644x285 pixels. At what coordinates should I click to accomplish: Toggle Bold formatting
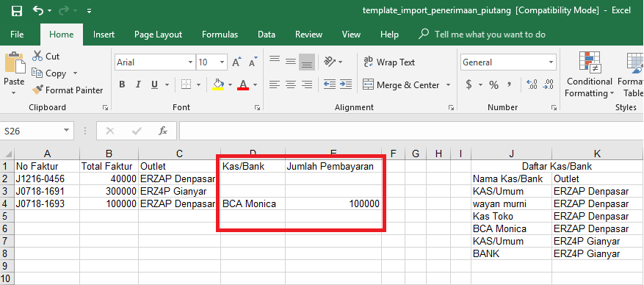tap(122, 84)
